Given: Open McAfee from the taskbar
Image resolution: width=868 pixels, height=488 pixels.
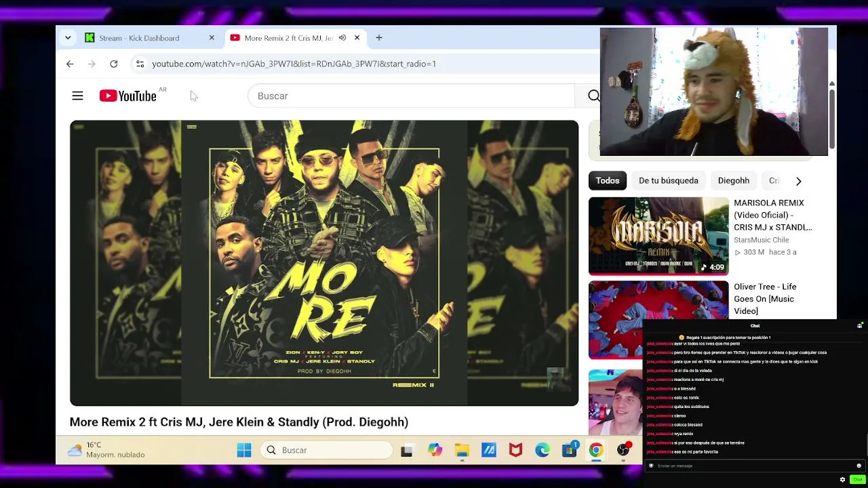Looking at the screenshot, I should coord(515,450).
